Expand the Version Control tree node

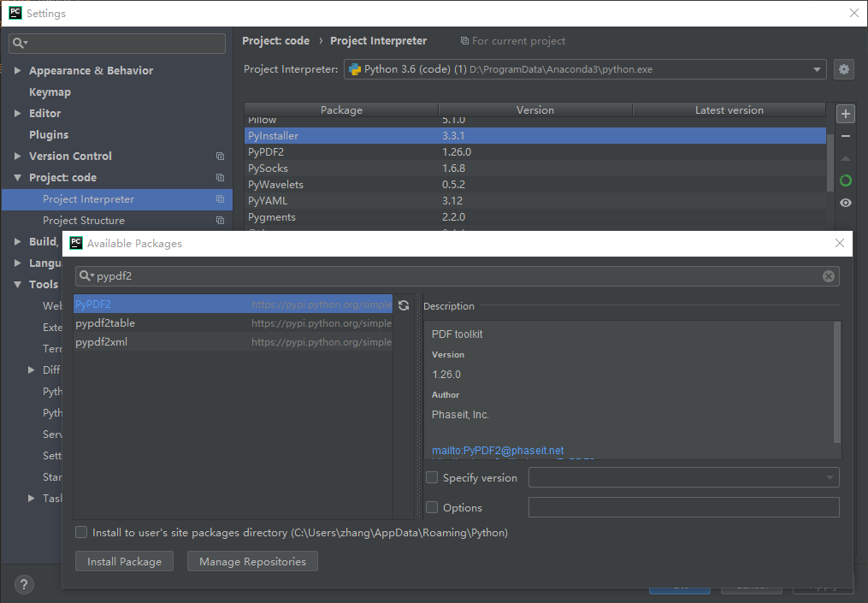coord(17,157)
